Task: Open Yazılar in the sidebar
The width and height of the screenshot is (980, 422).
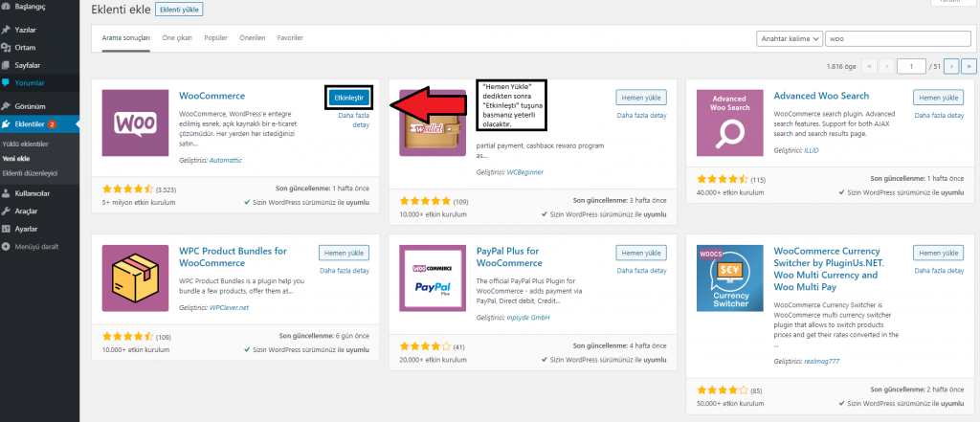Action: pyautogui.click(x=26, y=30)
